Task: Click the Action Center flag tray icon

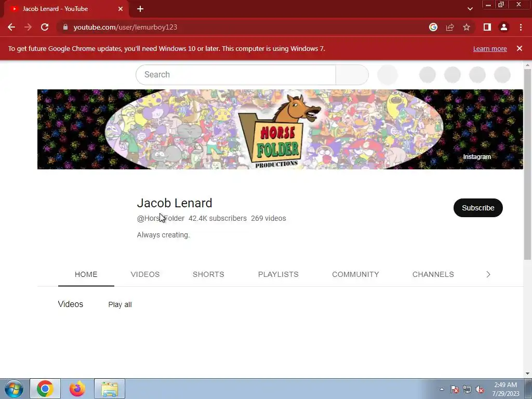Action: 455,389
